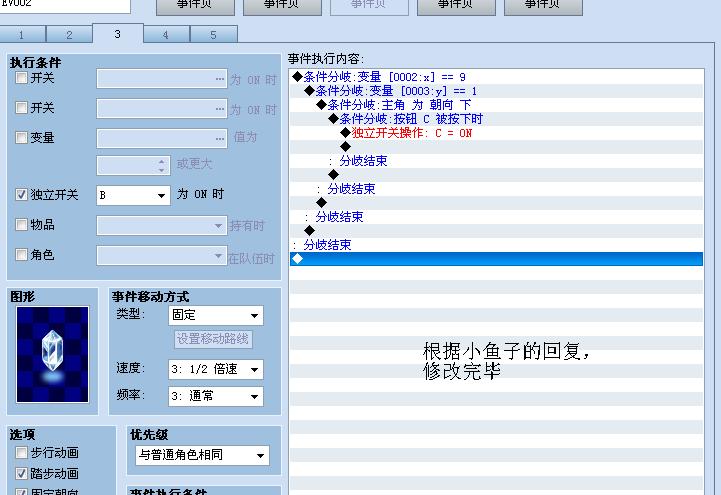The width and height of the screenshot is (721, 495).
Task: Click the crystal event graphic thumbnail
Action: point(52,354)
